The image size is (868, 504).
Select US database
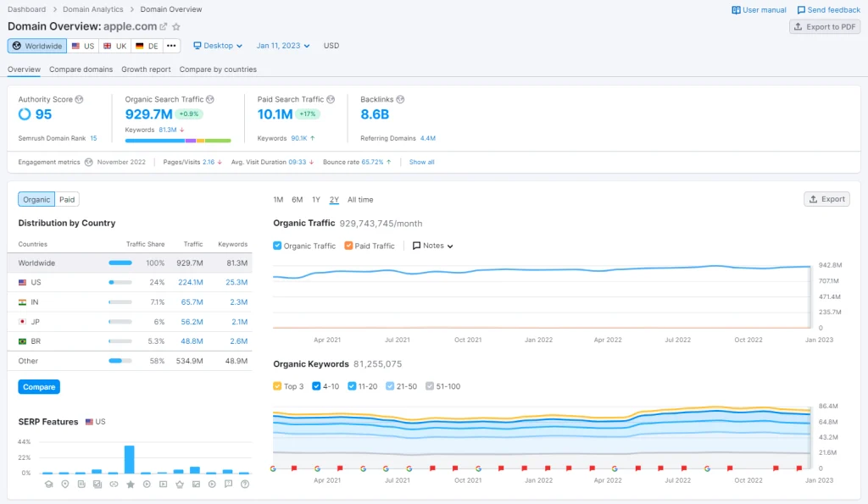click(83, 46)
